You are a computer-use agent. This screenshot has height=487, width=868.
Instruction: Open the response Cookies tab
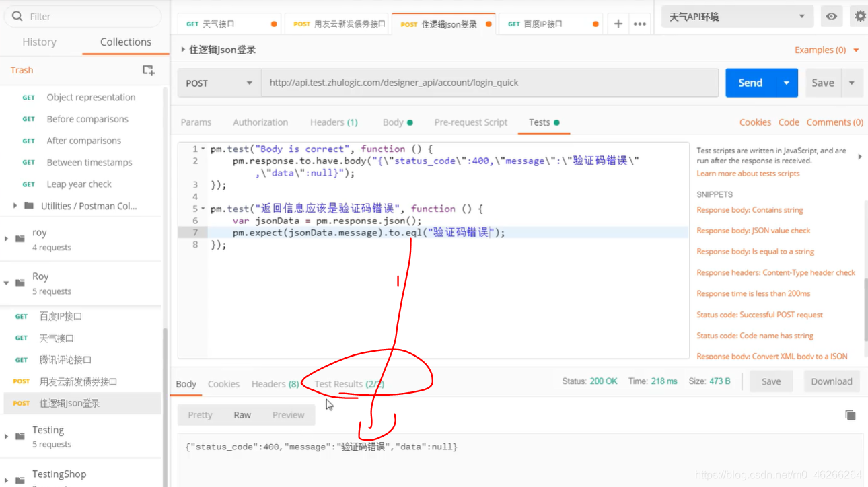(223, 384)
